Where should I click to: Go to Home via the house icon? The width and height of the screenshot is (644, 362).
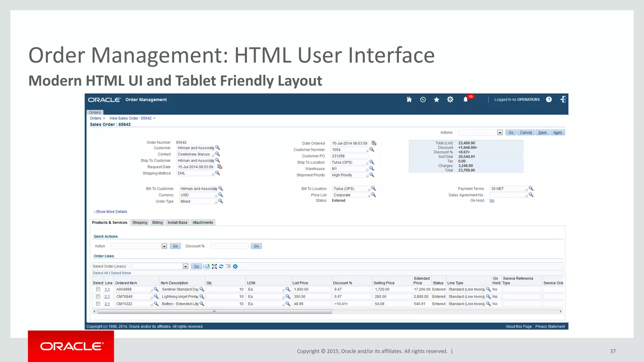[x=409, y=100]
